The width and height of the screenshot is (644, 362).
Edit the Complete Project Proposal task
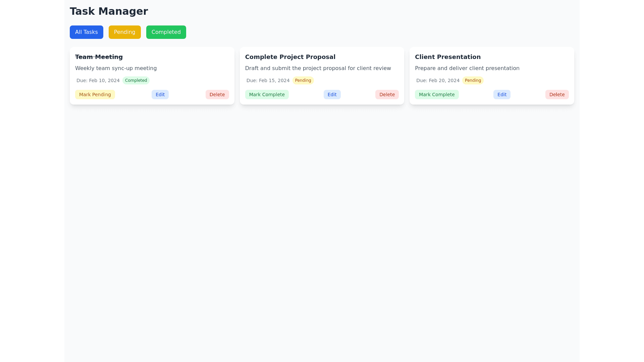coord(332,95)
